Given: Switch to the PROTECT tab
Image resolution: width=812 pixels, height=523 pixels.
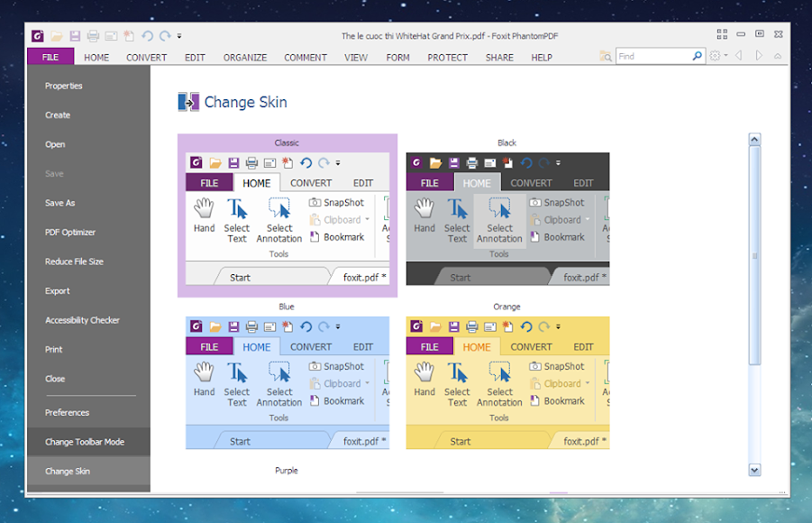Looking at the screenshot, I should click(x=447, y=58).
